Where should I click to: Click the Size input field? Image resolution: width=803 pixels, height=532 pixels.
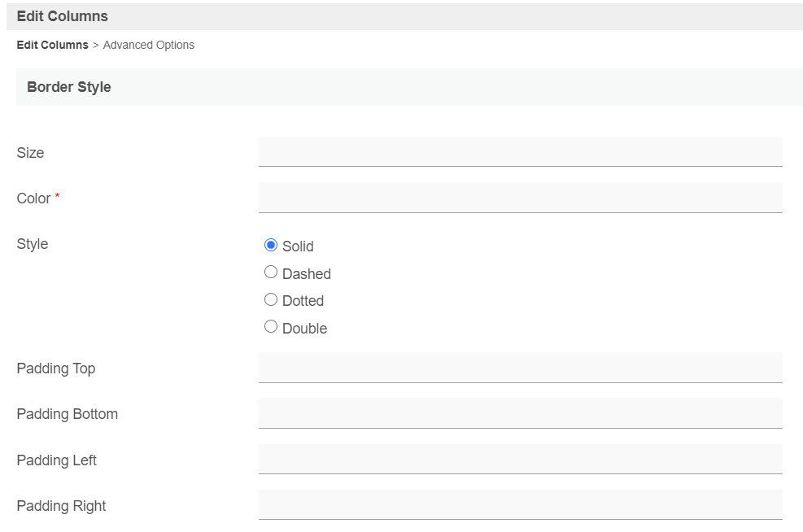(520, 151)
